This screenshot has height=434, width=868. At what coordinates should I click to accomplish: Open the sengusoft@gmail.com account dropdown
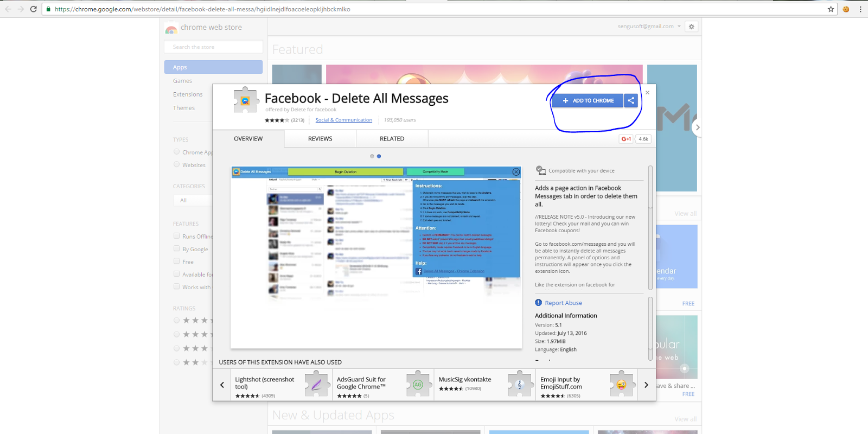pyautogui.click(x=649, y=27)
